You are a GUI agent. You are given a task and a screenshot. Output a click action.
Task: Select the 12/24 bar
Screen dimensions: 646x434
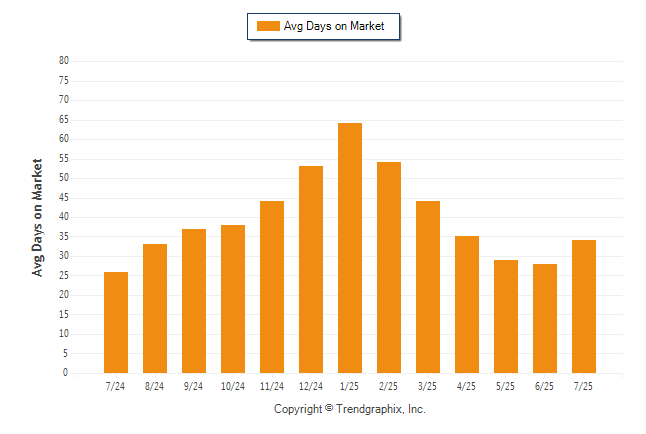pyautogui.click(x=311, y=270)
